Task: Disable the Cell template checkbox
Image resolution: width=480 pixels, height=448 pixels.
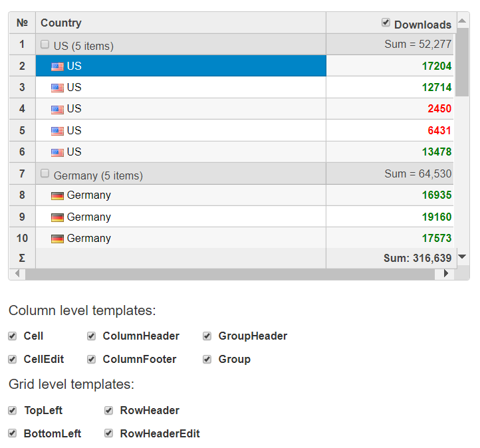Action: tap(13, 336)
